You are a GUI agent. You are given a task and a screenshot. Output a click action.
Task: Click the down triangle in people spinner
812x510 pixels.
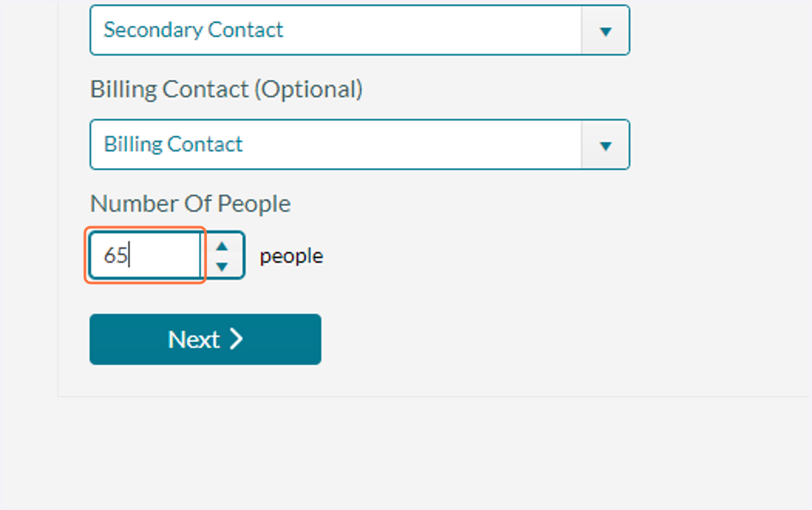[x=222, y=267]
